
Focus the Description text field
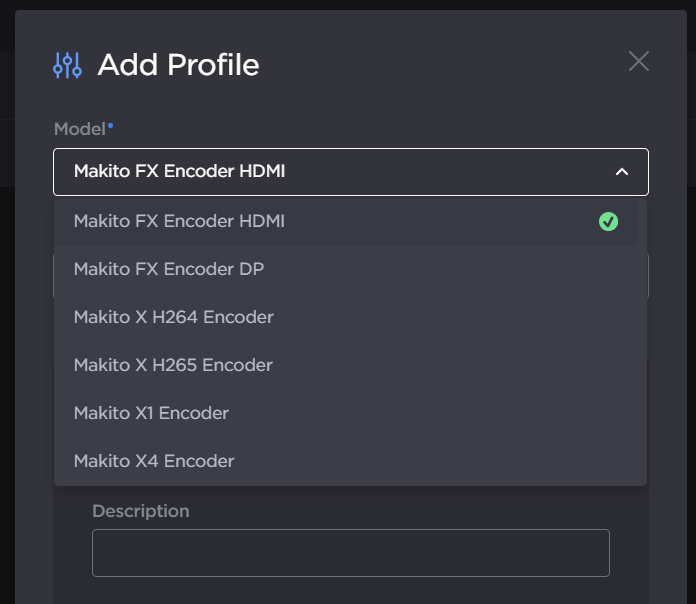(x=350, y=553)
